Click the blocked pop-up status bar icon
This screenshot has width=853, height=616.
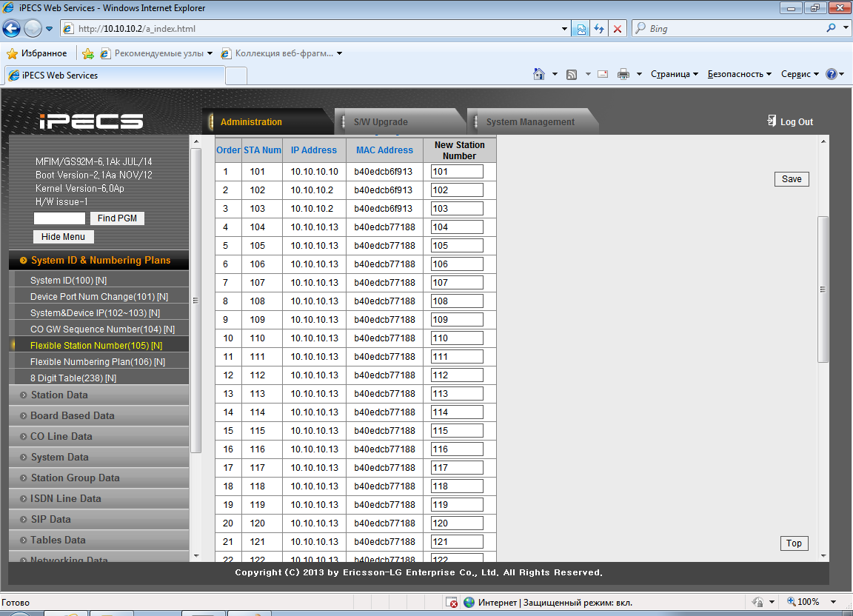pyautogui.click(x=452, y=603)
